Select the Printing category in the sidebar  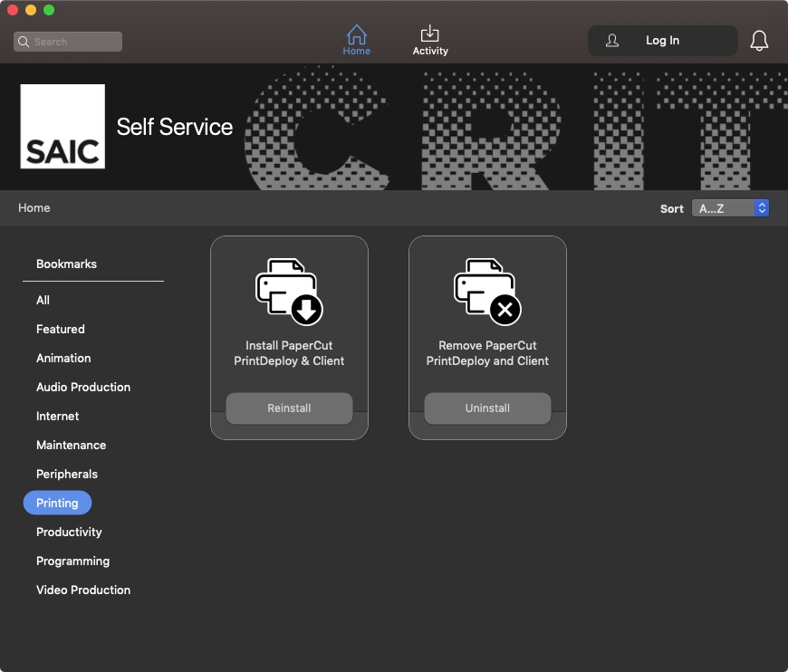[57, 503]
